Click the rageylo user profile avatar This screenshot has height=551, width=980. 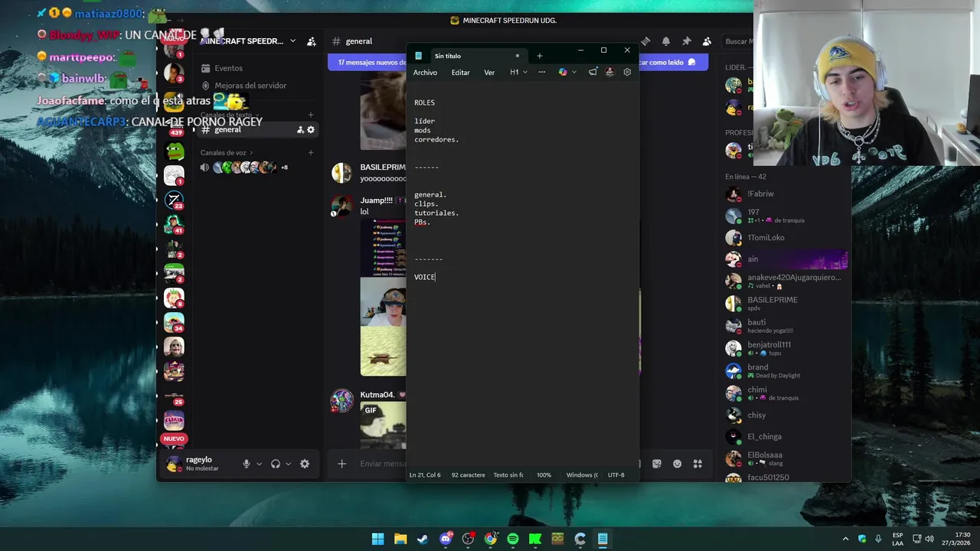click(x=175, y=464)
